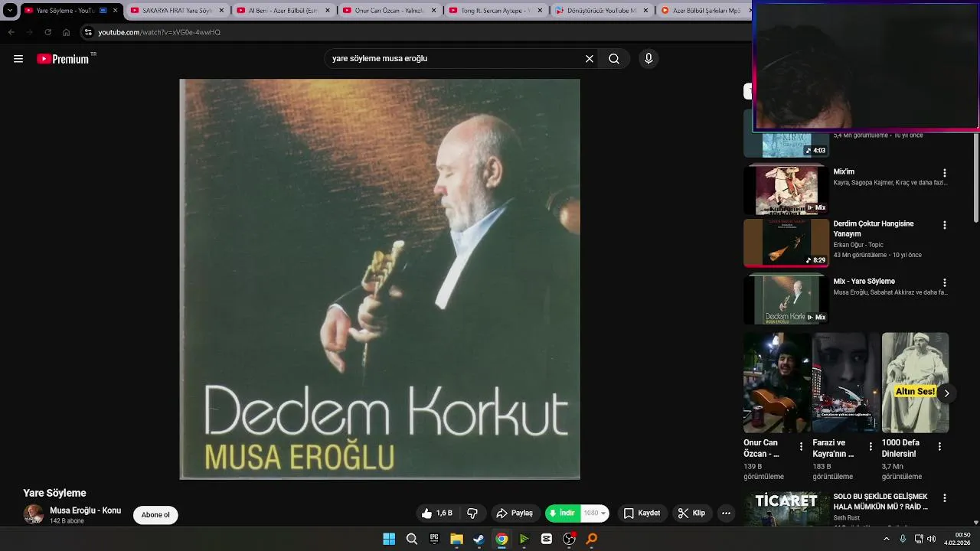Viewport: 980px width, 551px height.
Task: Open options for 1000 Defa Dinlersin short
Action: pos(939,446)
